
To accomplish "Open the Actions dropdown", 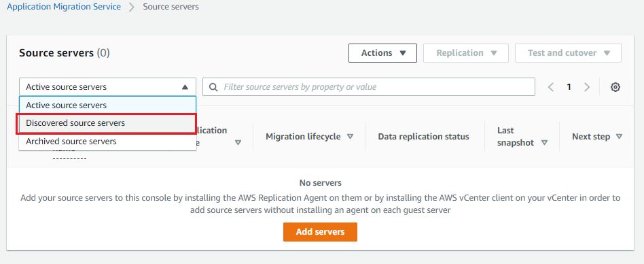I will [x=382, y=53].
